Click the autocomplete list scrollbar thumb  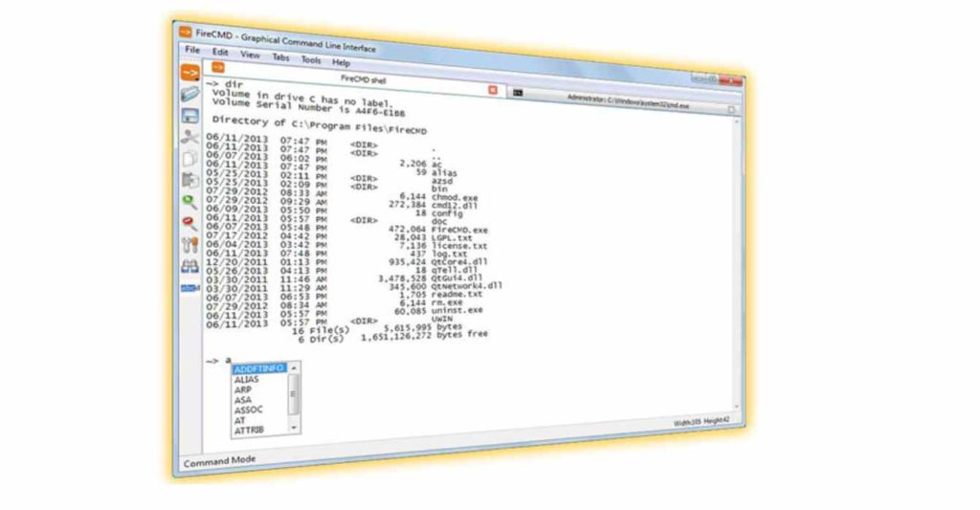[x=294, y=394]
